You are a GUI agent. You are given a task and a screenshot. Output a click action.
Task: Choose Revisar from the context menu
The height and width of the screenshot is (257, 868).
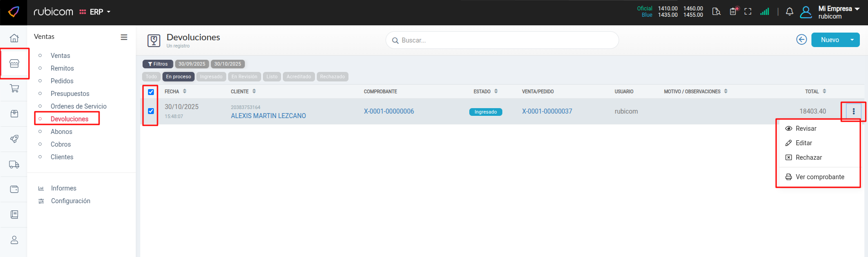[x=806, y=128]
